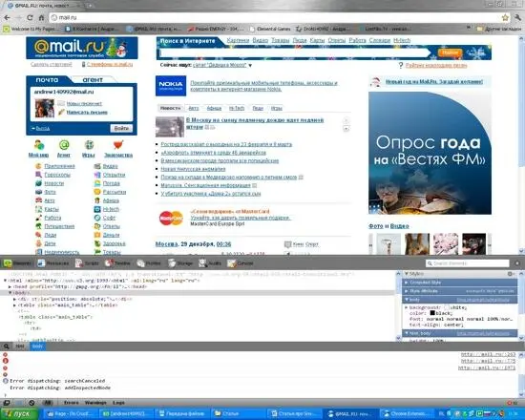The width and height of the screenshot is (525, 420).
Task: Click the body breadcrumb in DevTools
Action: [37, 346]
